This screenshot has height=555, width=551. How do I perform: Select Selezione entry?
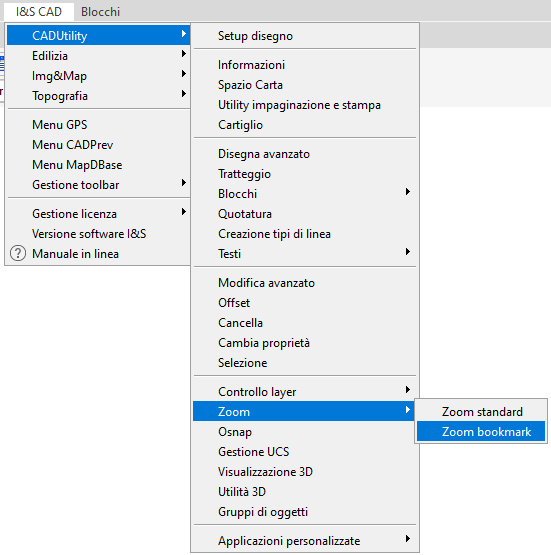pos(304,363)
